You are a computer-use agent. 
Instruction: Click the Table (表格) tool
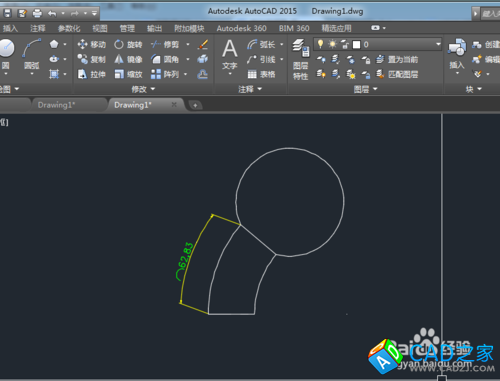261,74
